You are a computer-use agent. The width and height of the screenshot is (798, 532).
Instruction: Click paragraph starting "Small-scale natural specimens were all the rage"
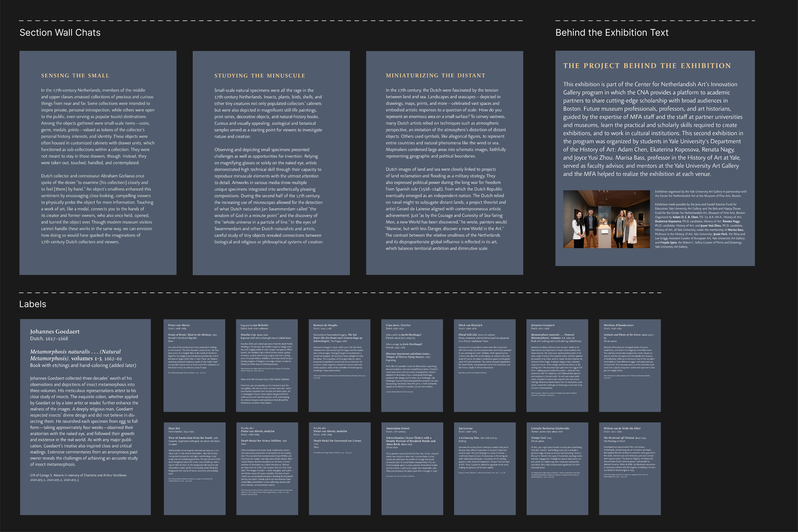coord(268,113)
